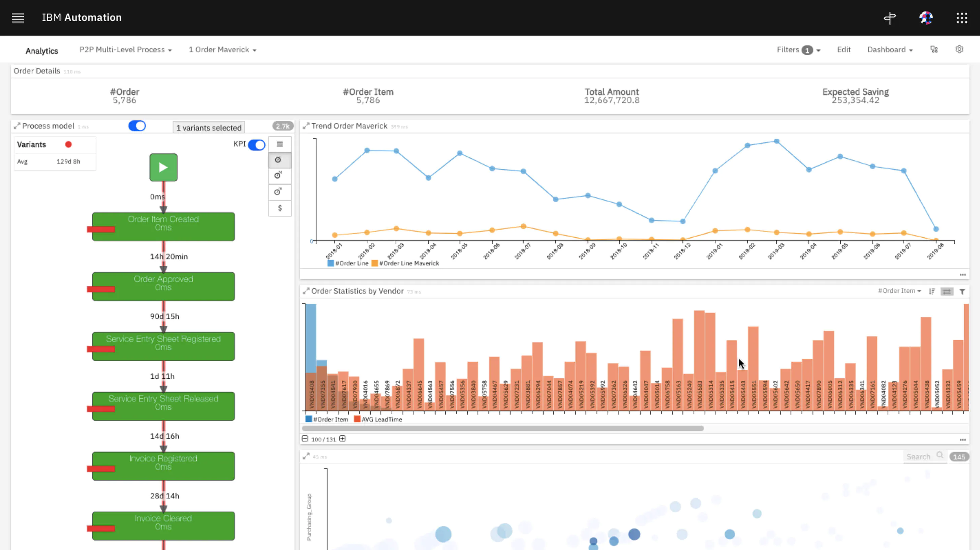This screenshot has width=980, height=550.
Task: Open the Filters menu
Action: click(798, 50)
